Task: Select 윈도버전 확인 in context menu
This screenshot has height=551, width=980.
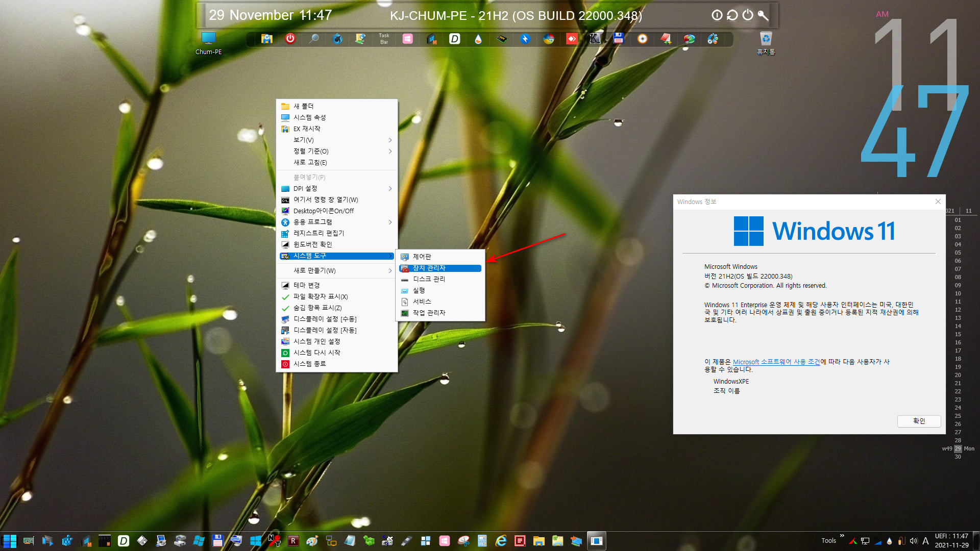Action: point(337,244)
